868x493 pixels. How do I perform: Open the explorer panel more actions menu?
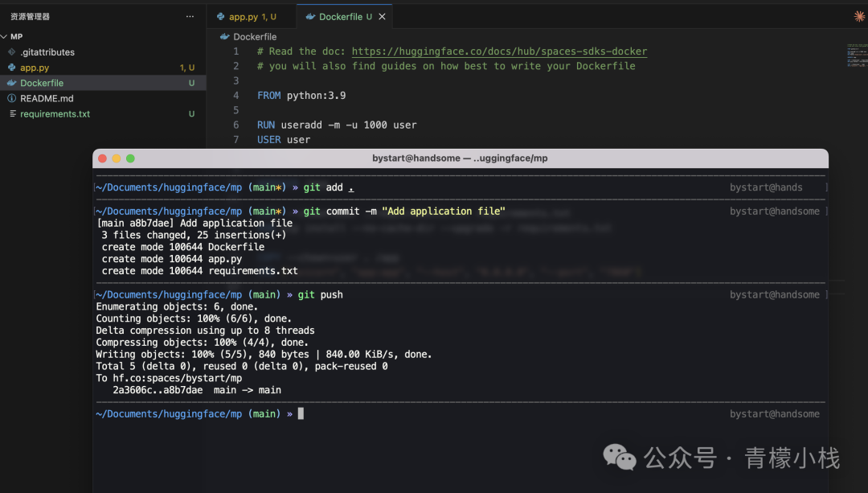pos(190,17)
